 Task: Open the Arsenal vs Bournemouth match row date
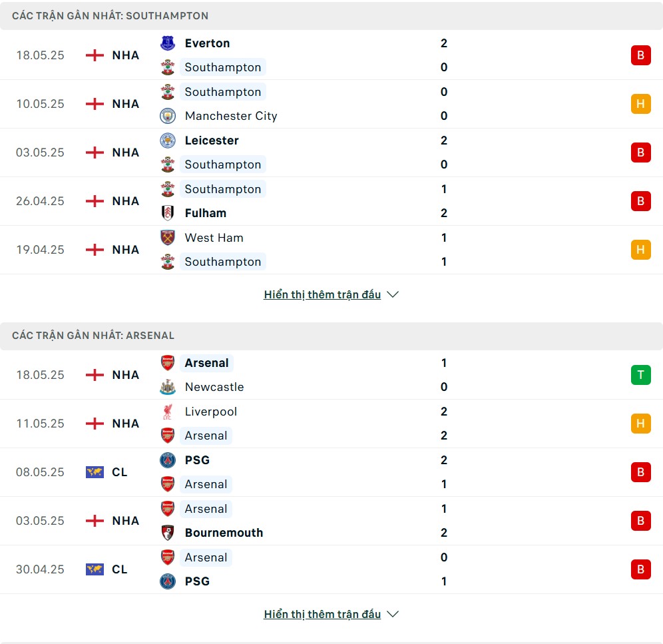coord(40,521)
